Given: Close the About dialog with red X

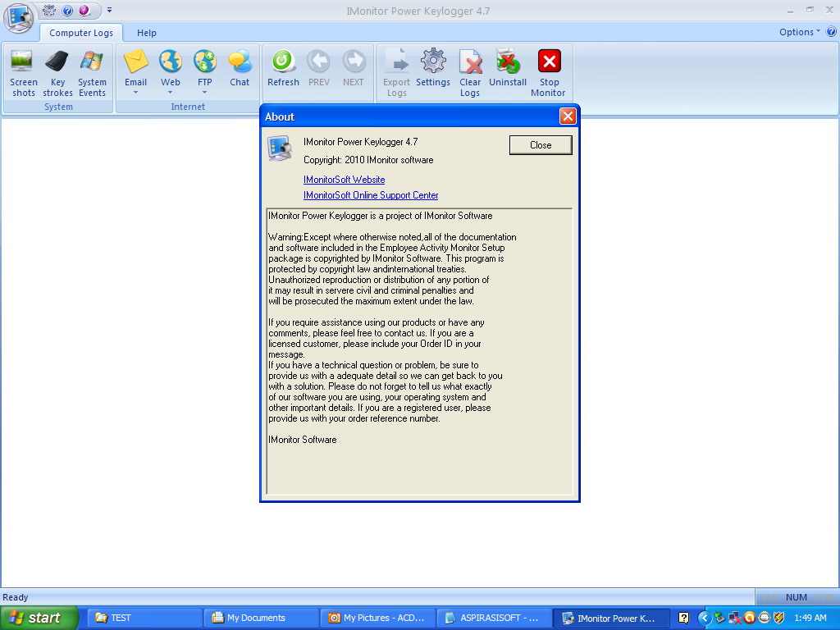Looking at the screenshot, I should point(568,116).
